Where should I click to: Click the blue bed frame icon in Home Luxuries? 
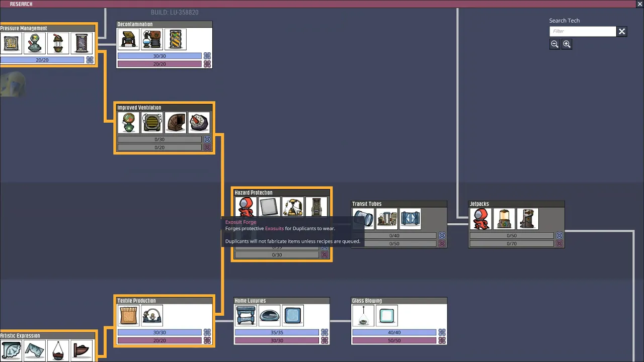(x=246, y=316)
